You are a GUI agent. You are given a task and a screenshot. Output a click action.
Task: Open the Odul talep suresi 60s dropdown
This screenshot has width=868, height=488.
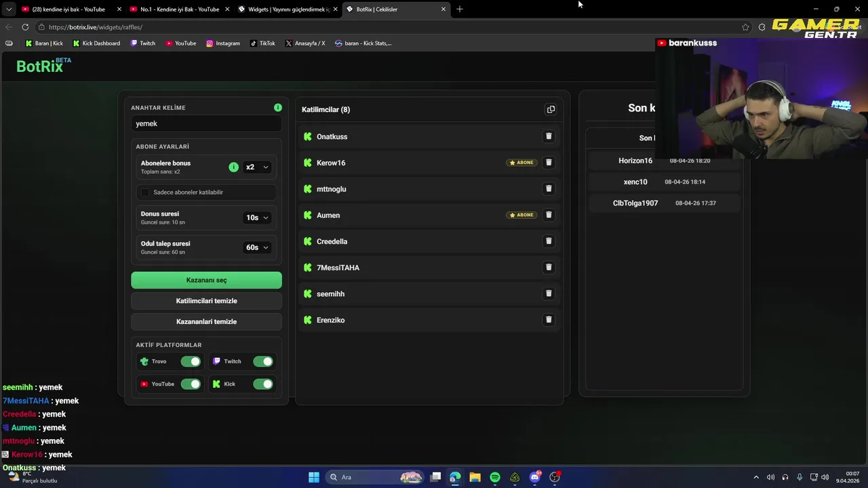(x=257, y=247)
